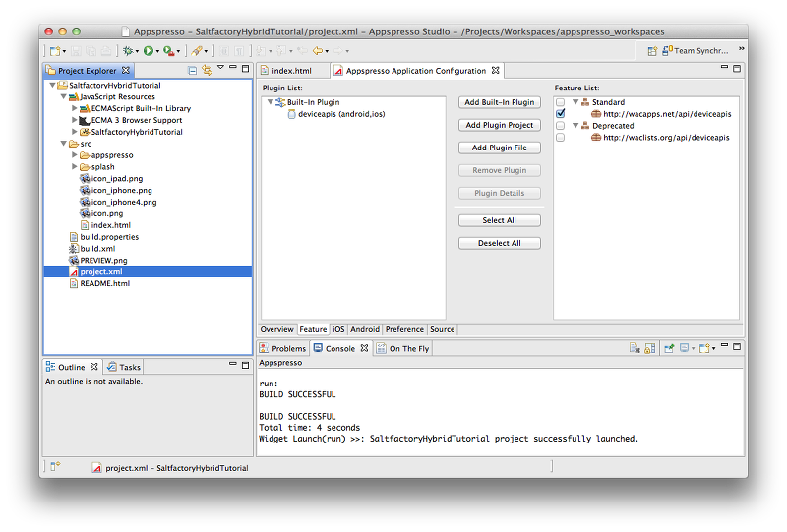
Task: Uncheck wacapps.net deviceapis feature checkbox
Action: pos(560,114)
